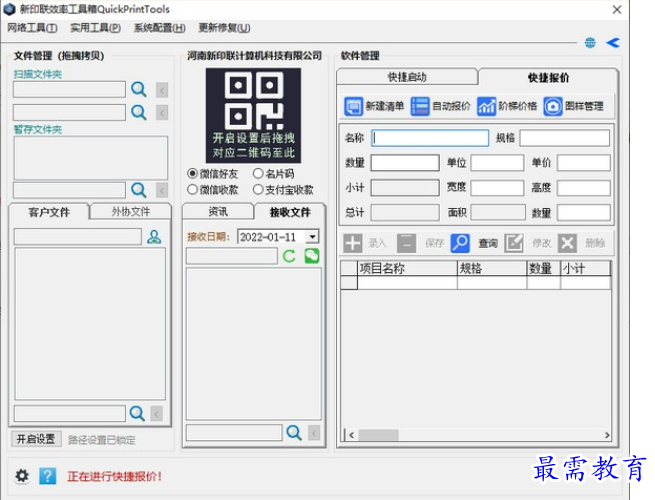Open the 系统配置 menu

159,28
